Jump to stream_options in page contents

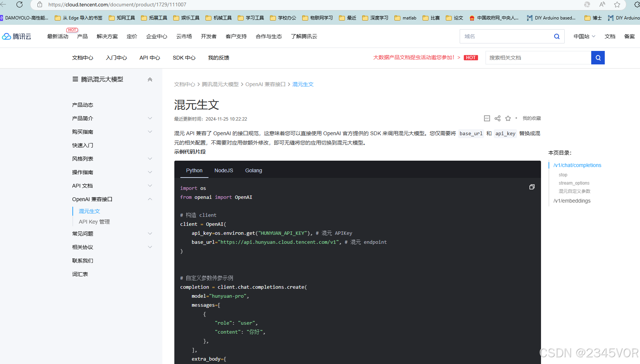click(574, 183)
